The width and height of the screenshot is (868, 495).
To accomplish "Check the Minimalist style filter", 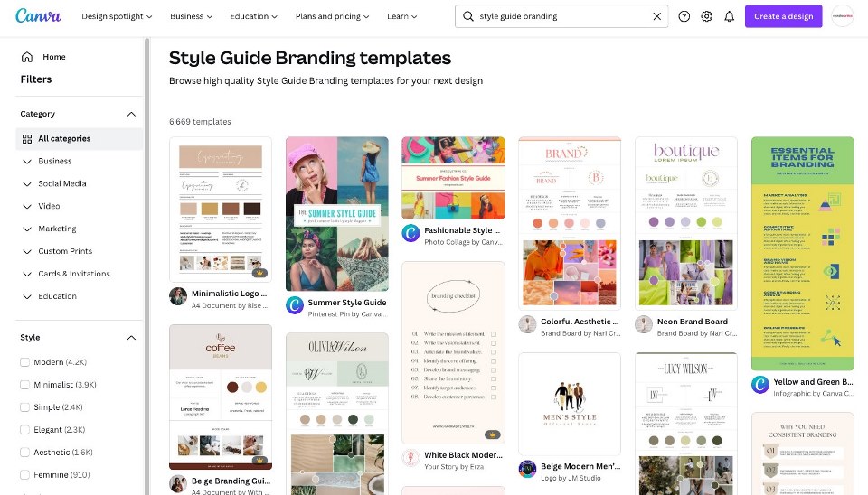I will click(25, 385).
